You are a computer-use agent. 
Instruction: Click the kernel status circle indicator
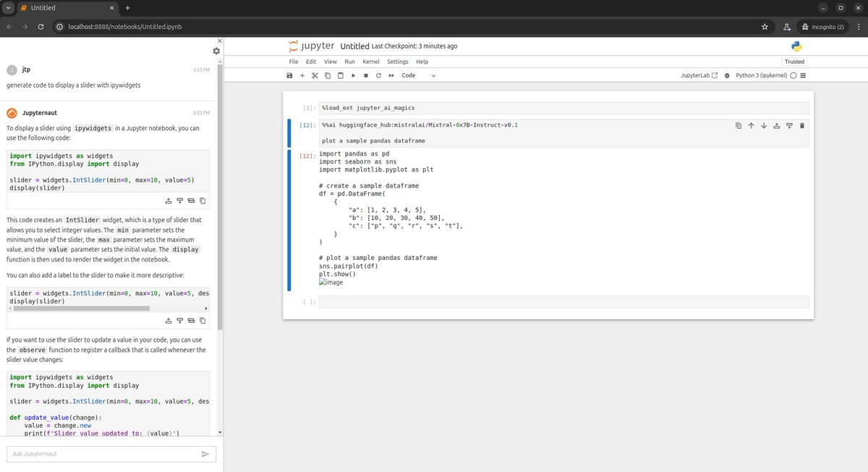pos(793,75)
